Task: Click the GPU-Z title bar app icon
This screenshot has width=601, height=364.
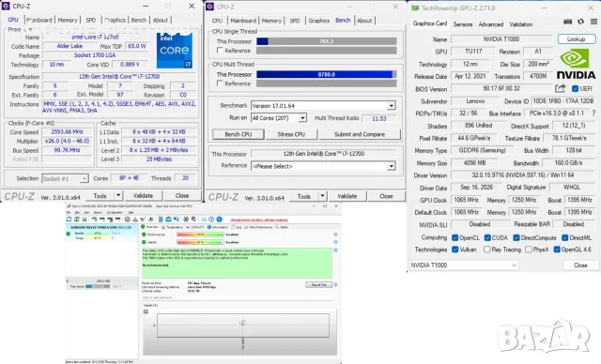Action: coord(415,8)
